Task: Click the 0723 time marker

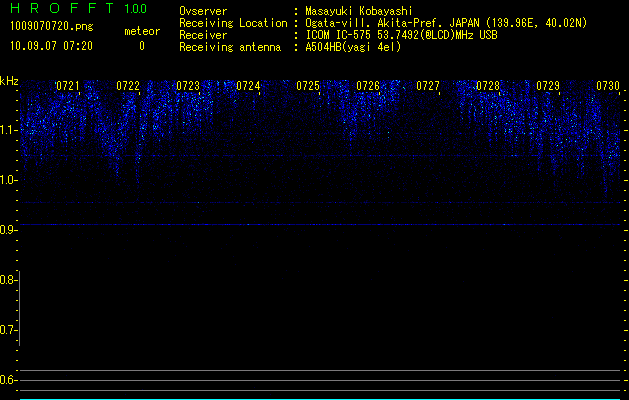Action: 188,86
